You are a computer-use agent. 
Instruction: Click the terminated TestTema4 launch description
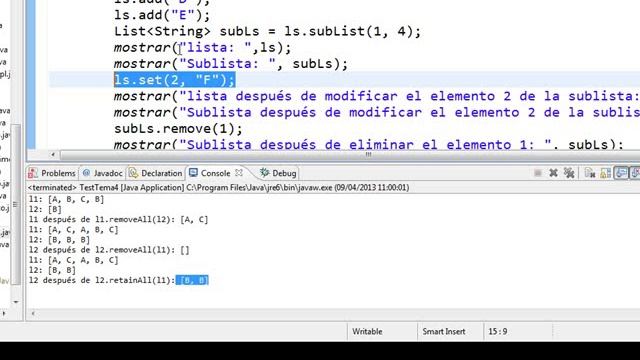[x=218, y=187]
